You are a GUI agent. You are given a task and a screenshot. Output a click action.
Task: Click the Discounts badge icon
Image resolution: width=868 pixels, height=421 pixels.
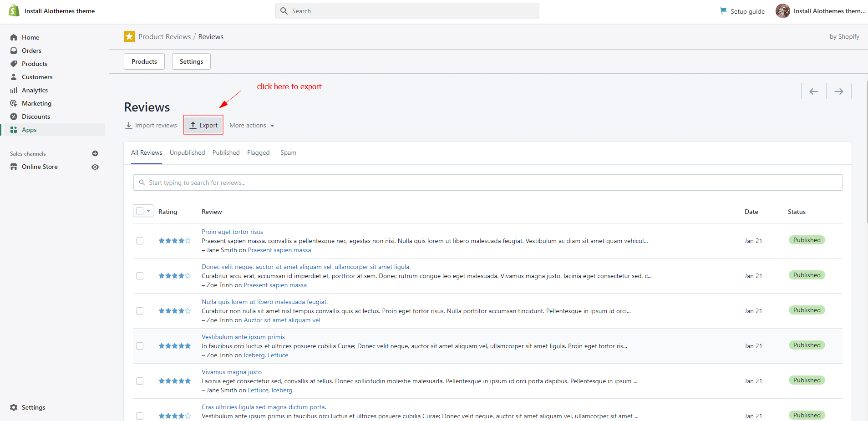click(x=14, y=117)
